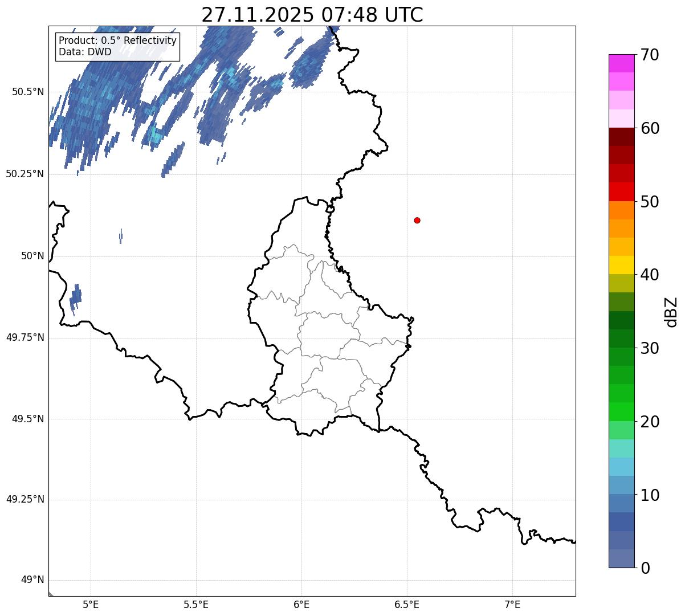Click the 49.25°N latitude label

click(25, 500)
